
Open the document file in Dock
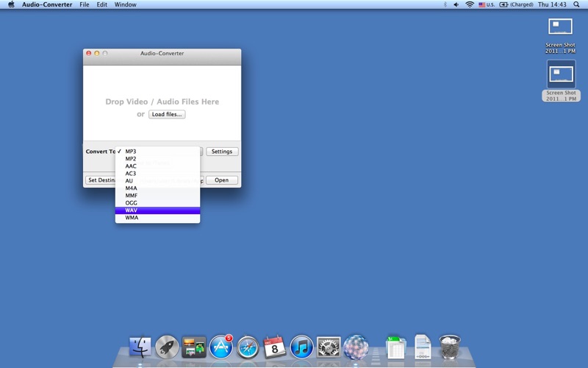pyautogui.click(x=423, y=347)
